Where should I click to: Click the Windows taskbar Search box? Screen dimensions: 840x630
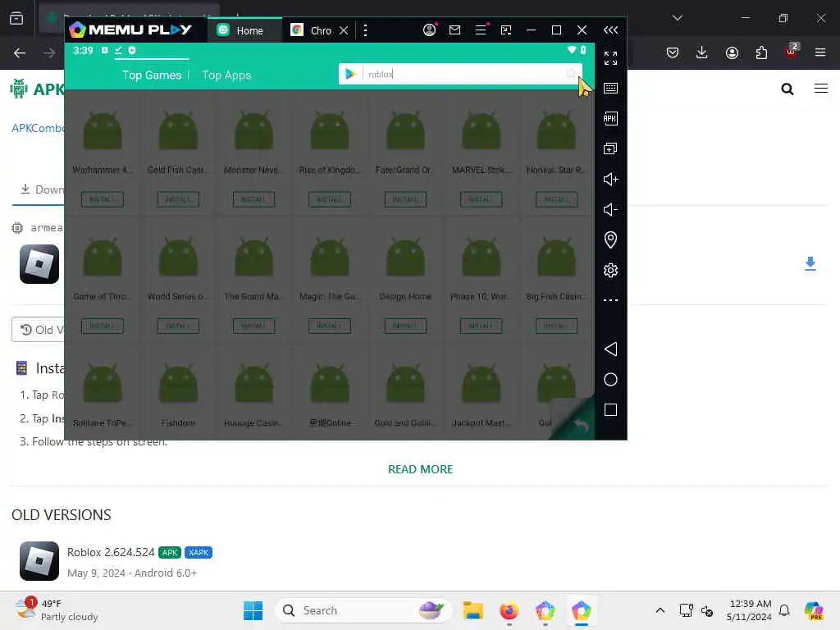(x=363, y=610)
